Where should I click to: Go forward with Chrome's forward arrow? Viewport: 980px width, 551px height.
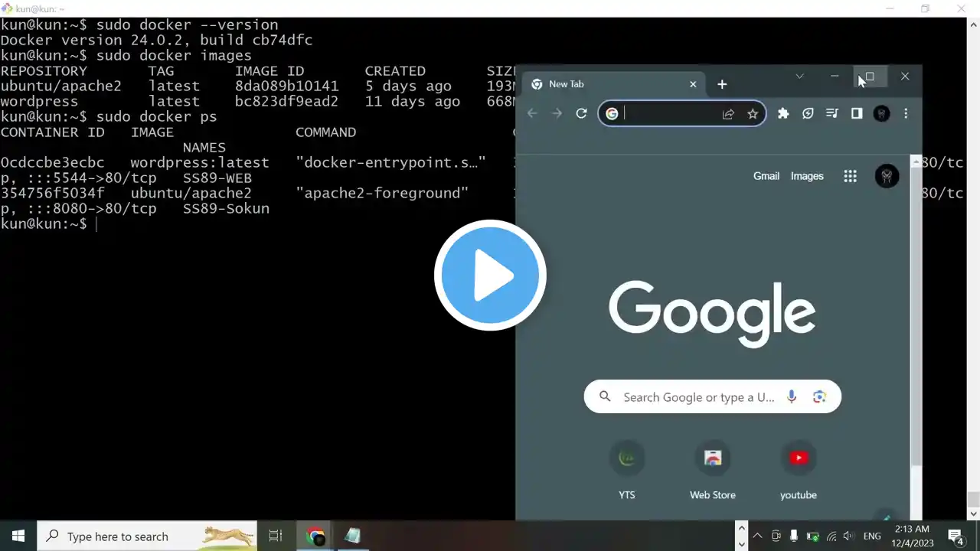pyautogui.click(x=557, y=113)
